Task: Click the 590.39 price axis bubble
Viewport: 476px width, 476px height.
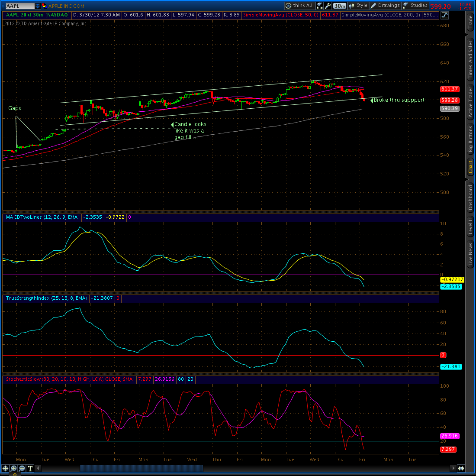Action: tap(450, 108)
